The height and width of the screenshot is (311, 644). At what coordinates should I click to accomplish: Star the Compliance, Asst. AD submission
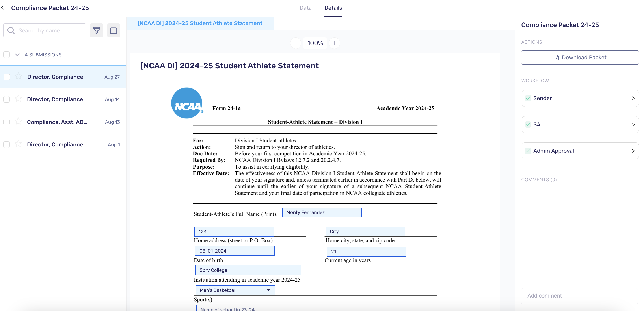(x=18, y=121)
